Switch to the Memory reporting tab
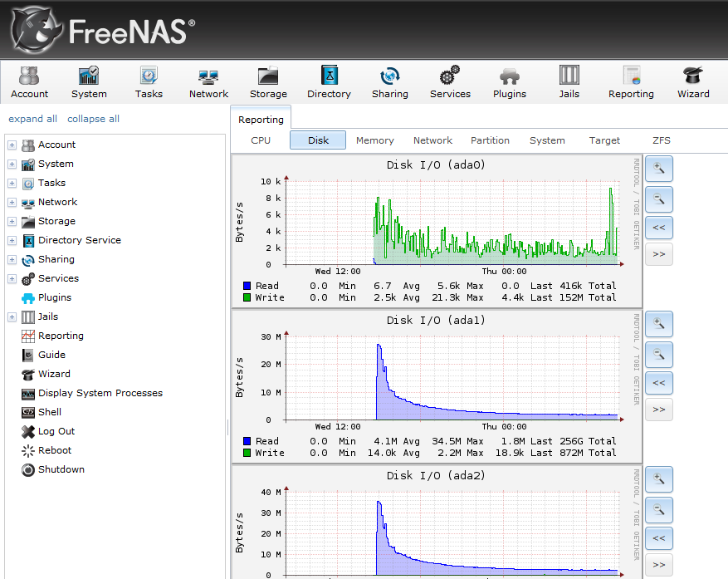728x579 pixels. pyautogui.click(x=374, y=140)
